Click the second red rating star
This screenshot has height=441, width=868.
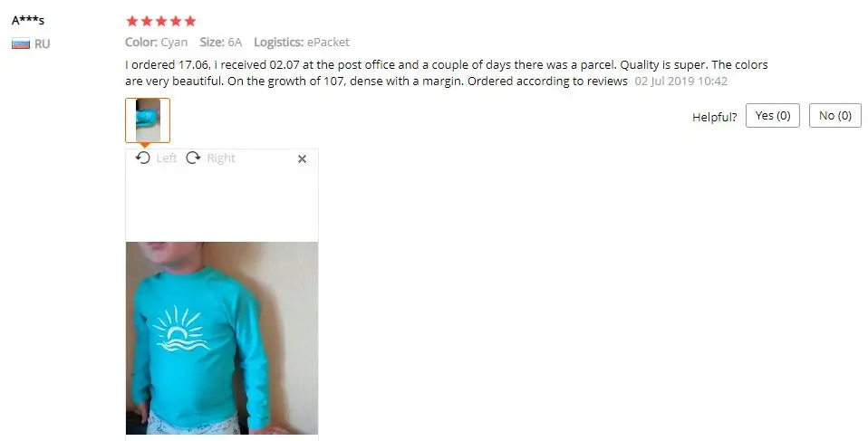point(147,21)
